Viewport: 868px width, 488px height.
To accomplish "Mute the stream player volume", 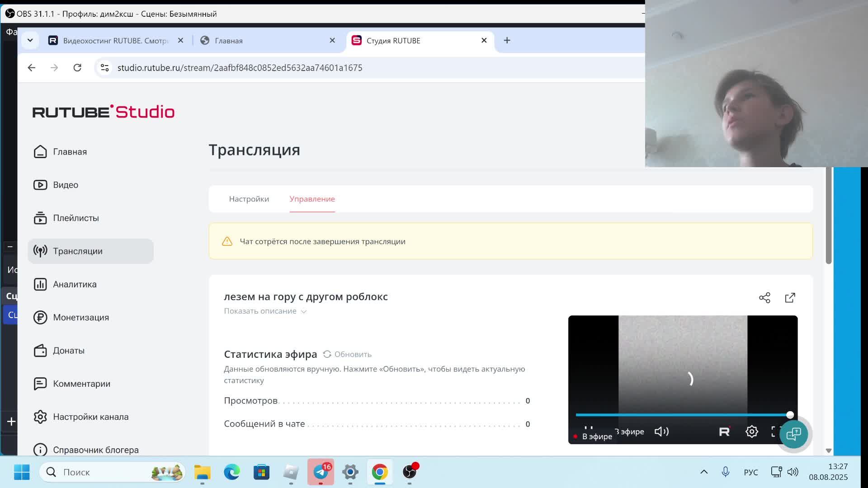I will click(x=661, y=432).
